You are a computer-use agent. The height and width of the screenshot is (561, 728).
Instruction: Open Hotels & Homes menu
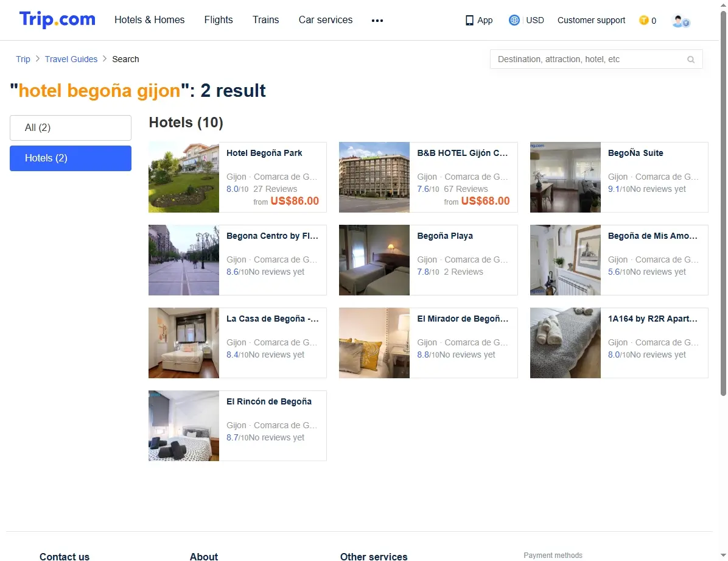(x=150, y=19)
